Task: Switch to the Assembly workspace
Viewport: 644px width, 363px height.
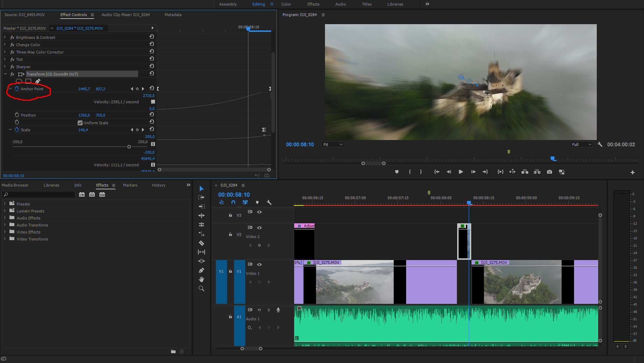Action: click(x=228, y=4)
